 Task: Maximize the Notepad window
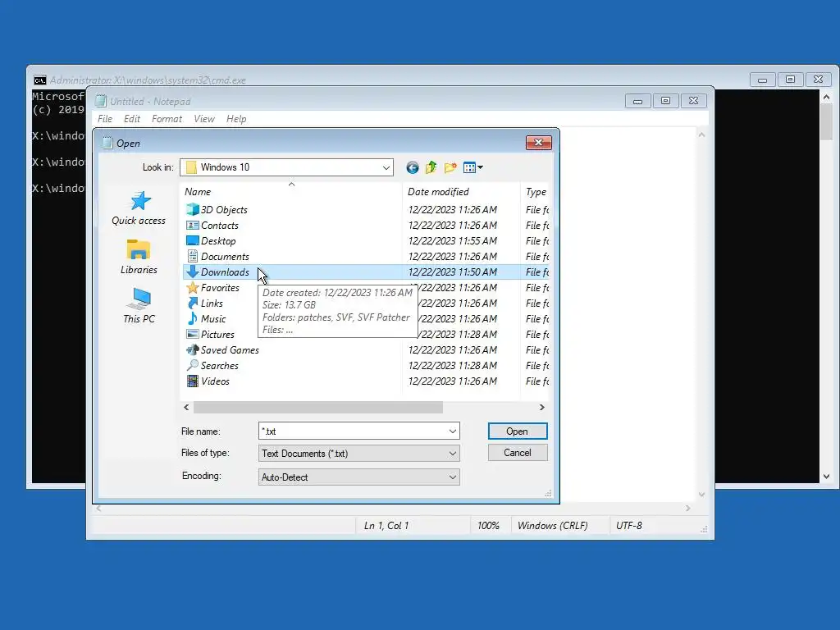click(665, 101)
